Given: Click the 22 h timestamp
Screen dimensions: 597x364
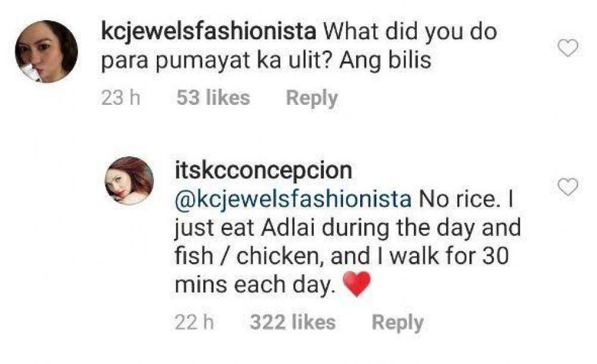Looking at the screenshot, I should 194,323.
